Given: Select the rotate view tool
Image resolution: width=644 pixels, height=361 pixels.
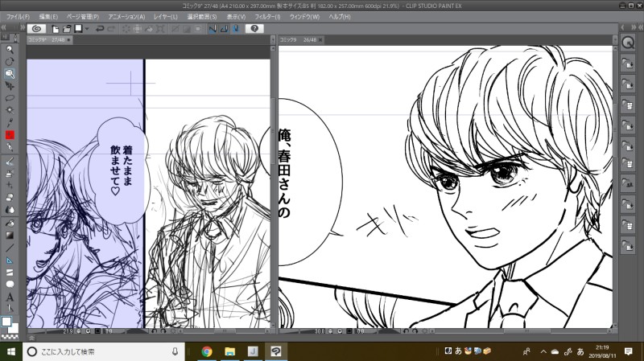Looking at the screenshot, I should (x=10, y=62).
